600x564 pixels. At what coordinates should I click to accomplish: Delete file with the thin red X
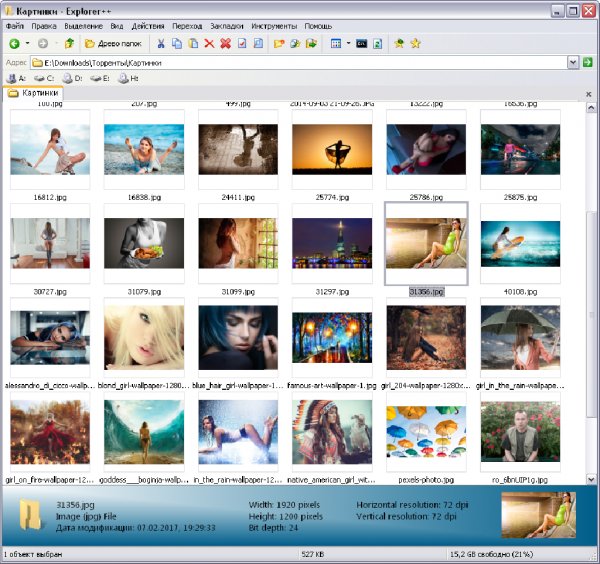tap(209, 44)
